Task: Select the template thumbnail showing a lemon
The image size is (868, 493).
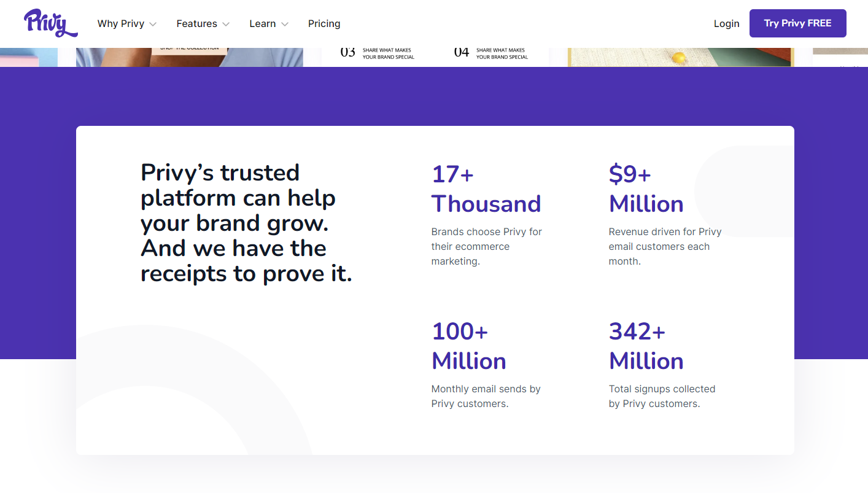Action: point(680,57)
